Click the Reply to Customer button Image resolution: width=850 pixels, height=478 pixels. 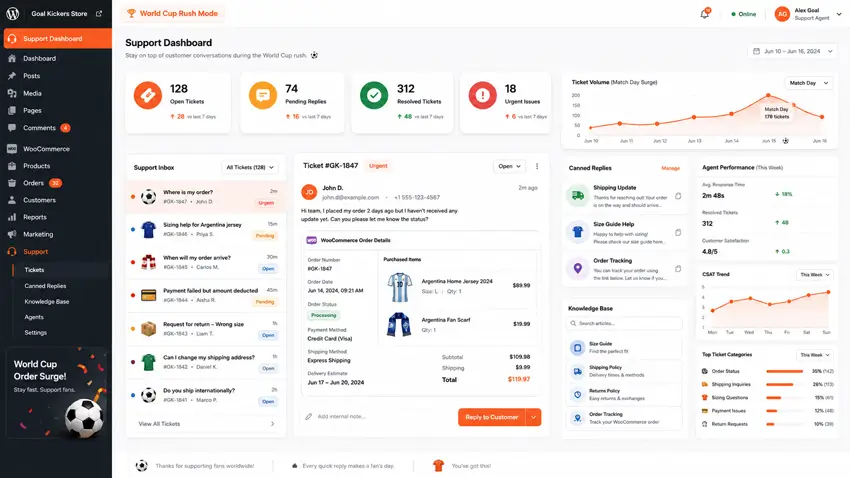tap(492, 417)
